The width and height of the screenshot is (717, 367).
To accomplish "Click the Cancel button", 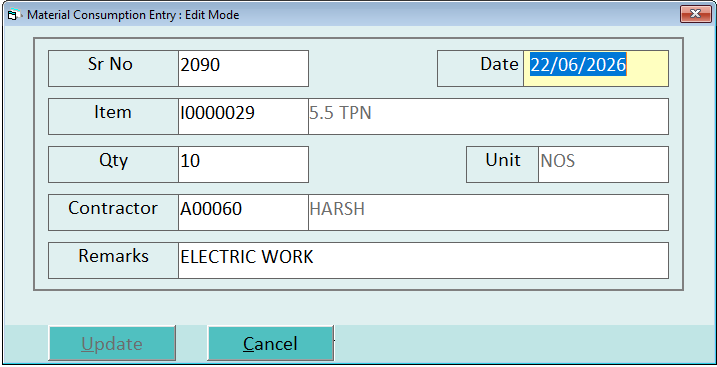I will pyautogui.click(x=270, y=343).
